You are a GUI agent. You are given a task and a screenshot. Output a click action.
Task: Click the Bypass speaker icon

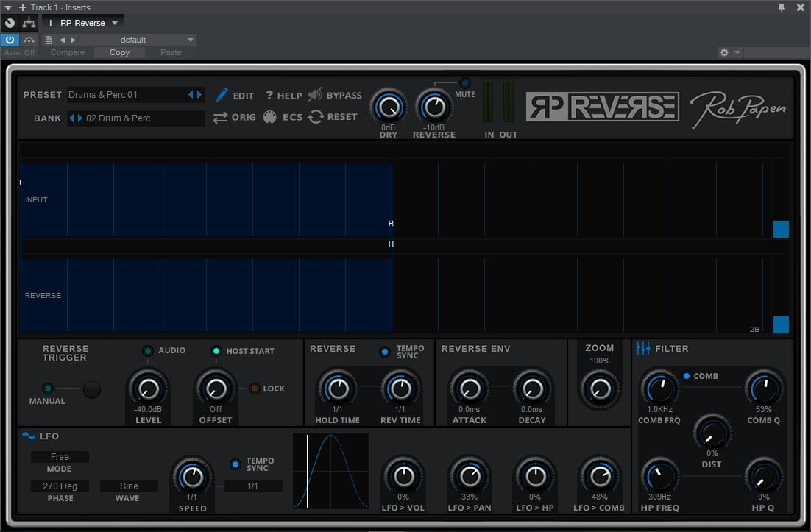click(x=315, y=95)
